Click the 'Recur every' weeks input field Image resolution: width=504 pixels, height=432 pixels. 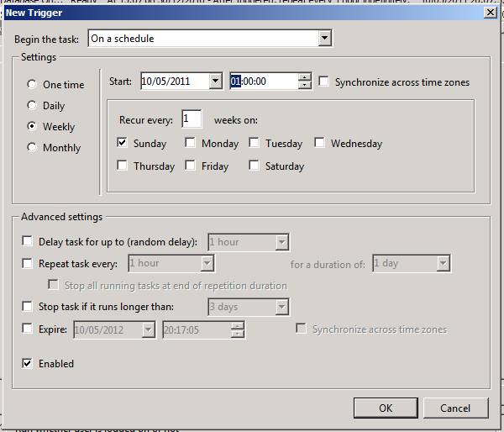tap(191, 119)
